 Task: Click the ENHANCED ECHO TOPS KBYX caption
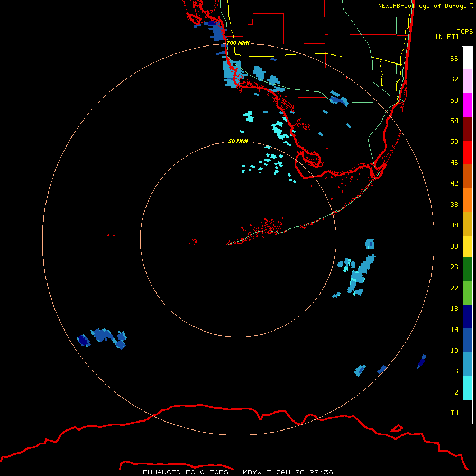237,472
